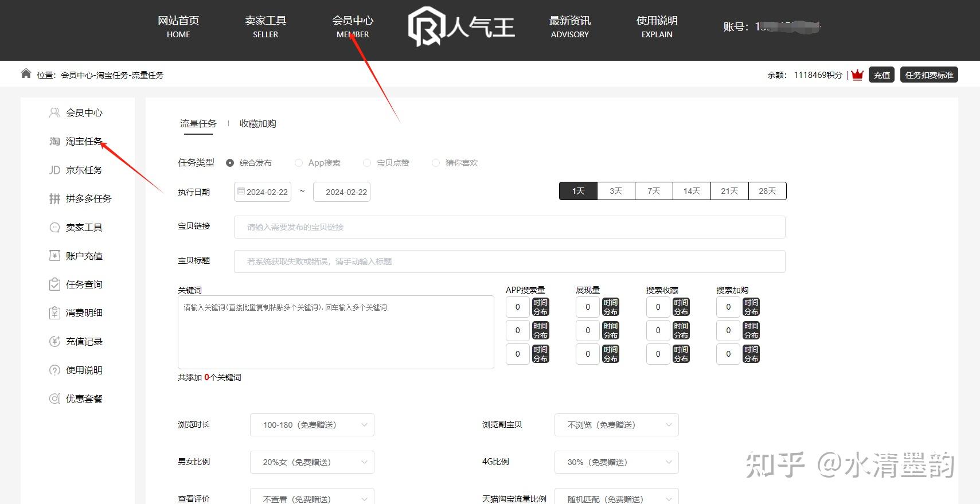
Task: Switch to the 收藏加购 tab
Action: tap(258, 123)
